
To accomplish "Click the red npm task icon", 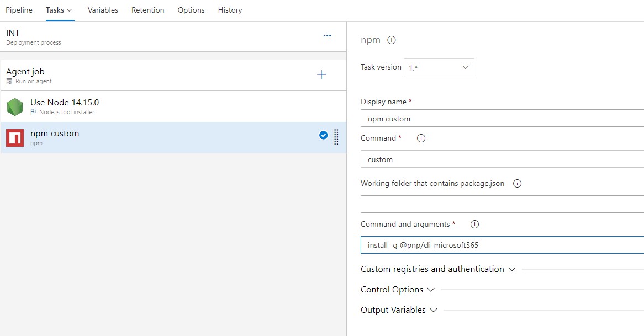I will [x=15, y=138].
